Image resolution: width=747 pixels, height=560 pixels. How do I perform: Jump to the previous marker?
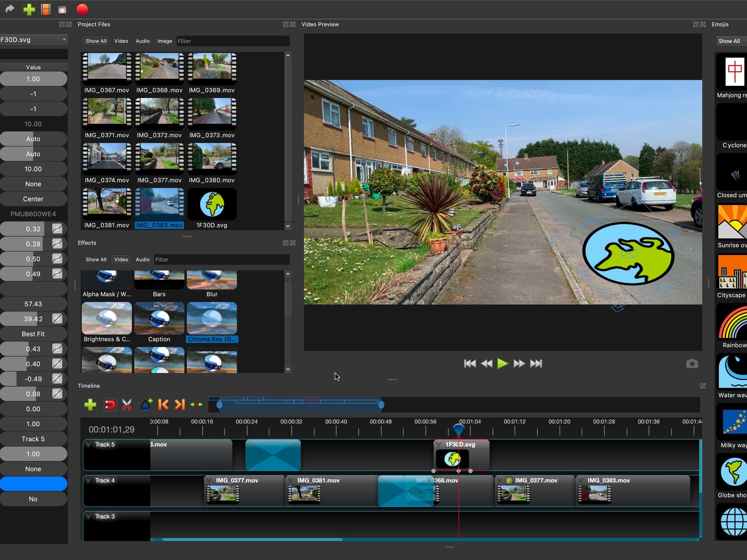(x=163, y=404)
